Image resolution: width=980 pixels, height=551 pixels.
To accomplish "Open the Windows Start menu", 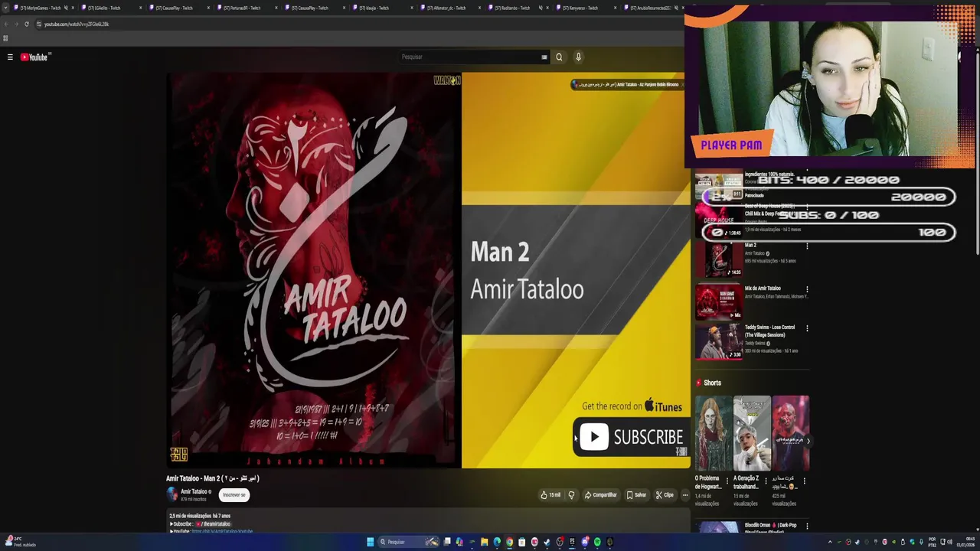I will (370, 542).
